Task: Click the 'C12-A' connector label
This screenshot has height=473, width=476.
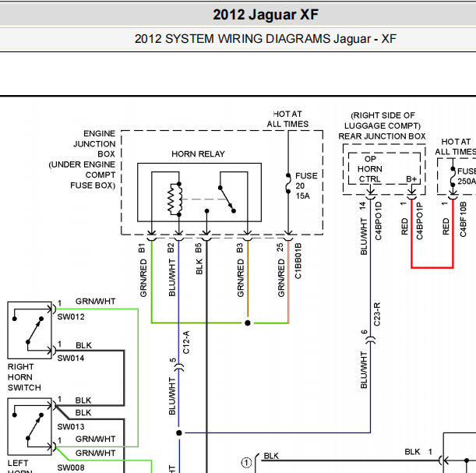Action: 186,342
